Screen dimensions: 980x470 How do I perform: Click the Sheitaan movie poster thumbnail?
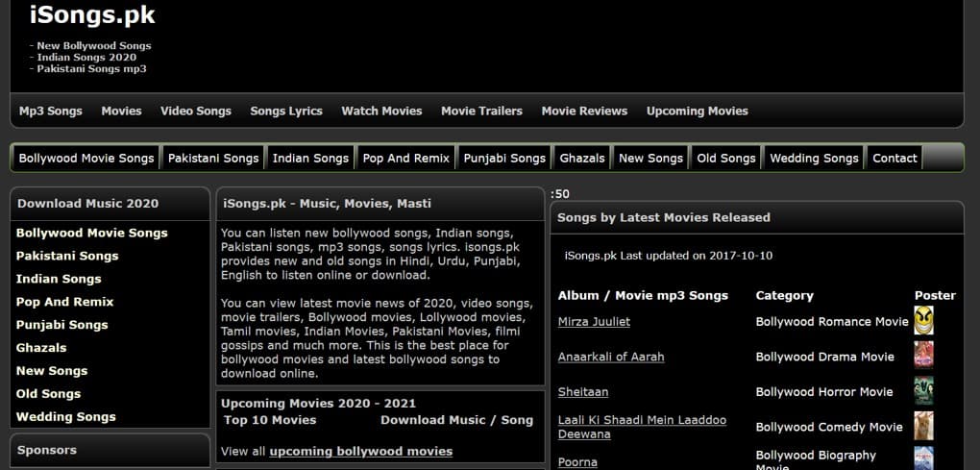click(x=923, y=391)
